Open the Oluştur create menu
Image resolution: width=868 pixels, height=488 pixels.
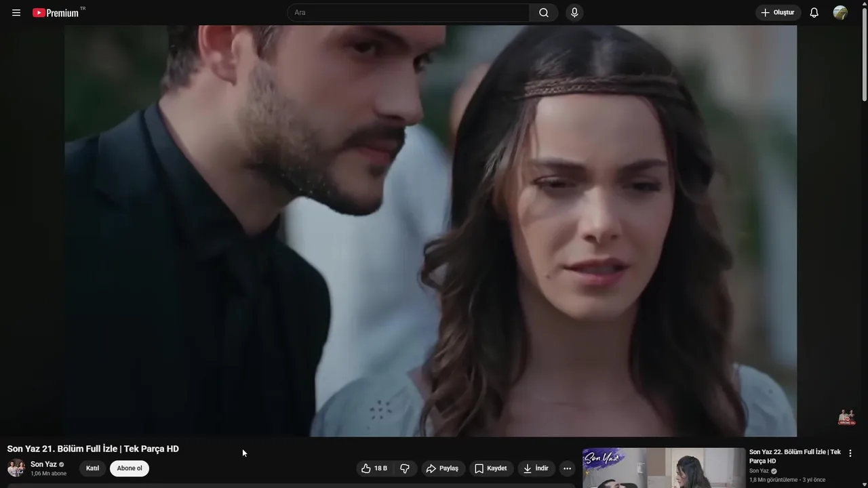coord(778,13)
